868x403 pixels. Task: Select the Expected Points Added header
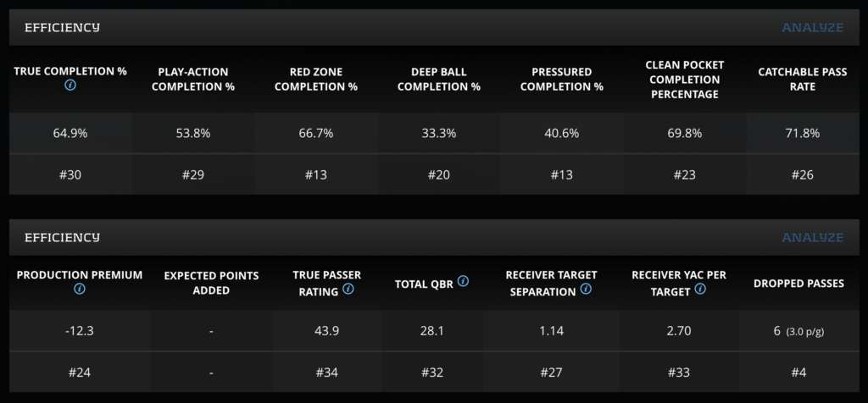click(211, 283)
